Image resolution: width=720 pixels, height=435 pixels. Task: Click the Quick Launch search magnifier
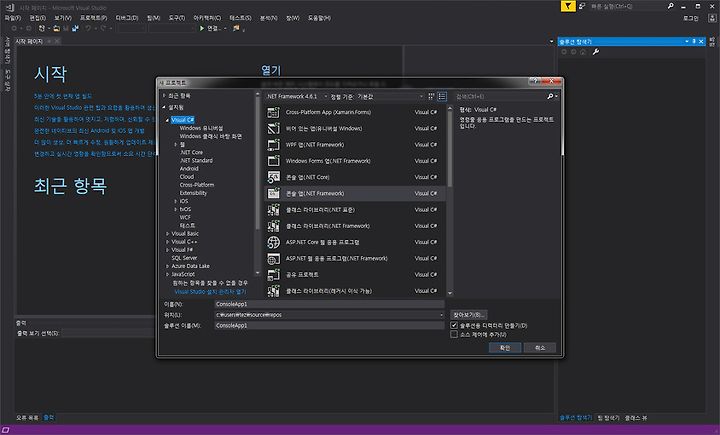coord(670,6)
